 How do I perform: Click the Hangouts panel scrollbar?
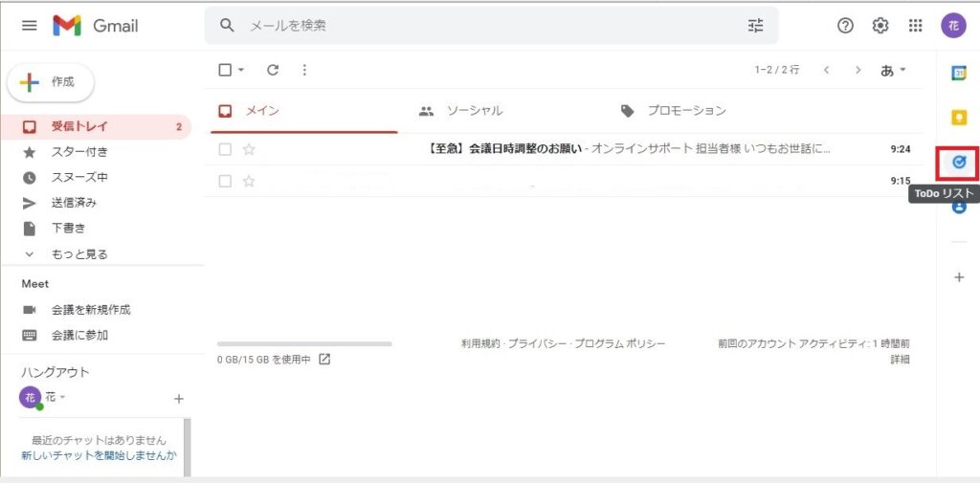coord(188,447)
